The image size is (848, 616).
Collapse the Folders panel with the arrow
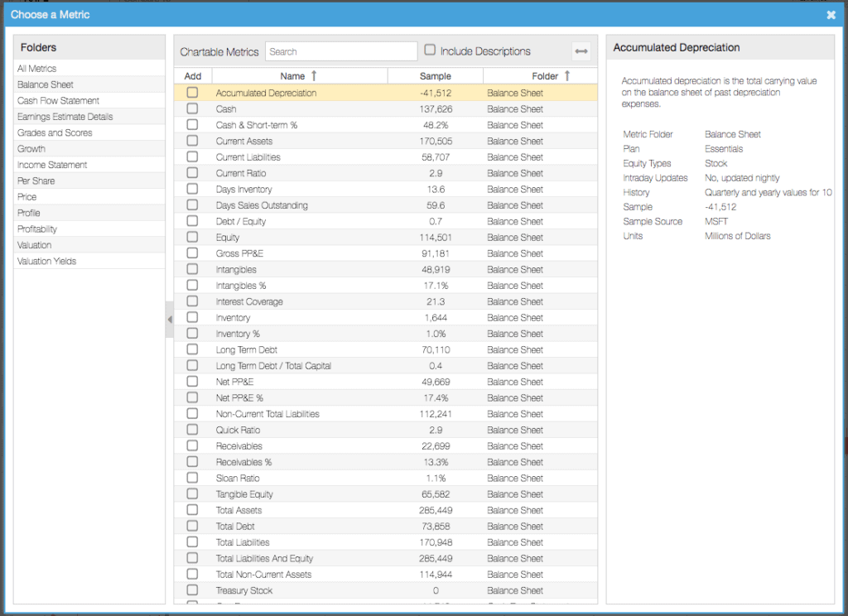[x=169, y=320]
